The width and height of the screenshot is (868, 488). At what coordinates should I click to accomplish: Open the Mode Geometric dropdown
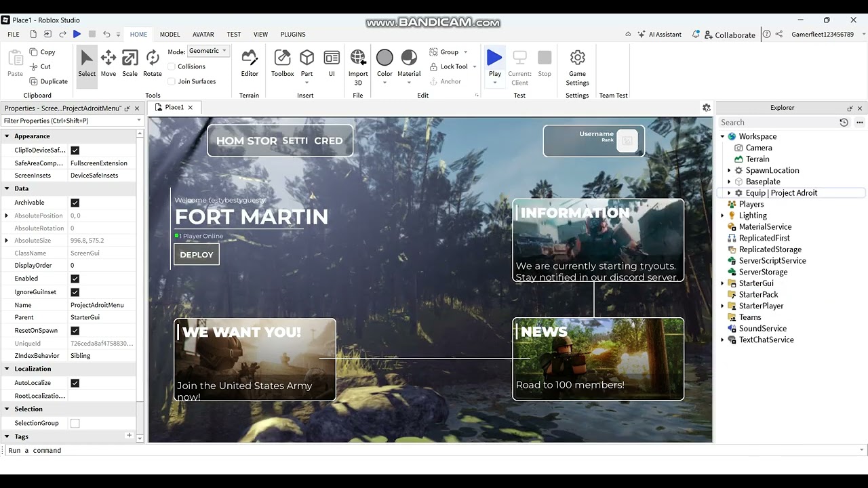pyautogui.click(x=208, y=51)
